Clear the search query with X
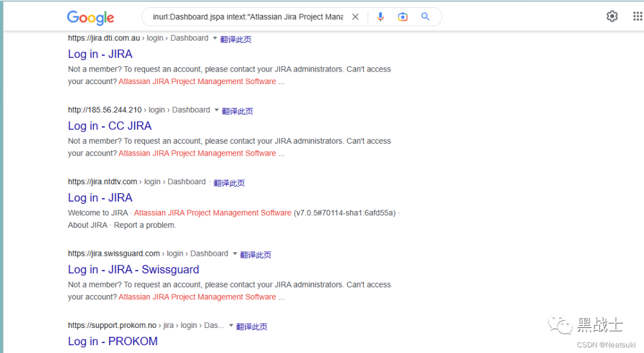The image size is (644, 353). [x=355, y=17]
